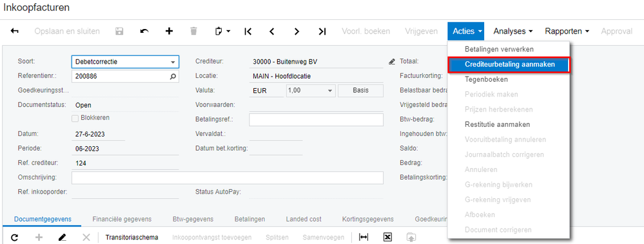This screenshot has width=644, height=244.
Task: Open the Btw-gegevens tab
Action: coord(193,219)
